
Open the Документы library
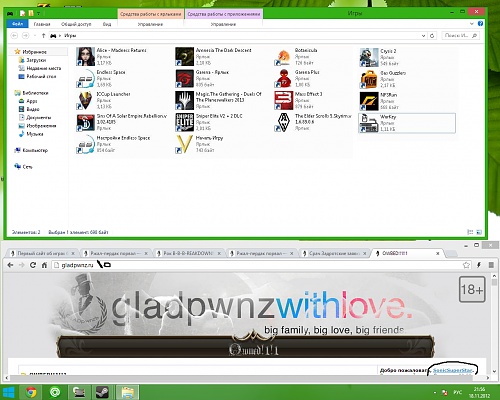point(35,117)
